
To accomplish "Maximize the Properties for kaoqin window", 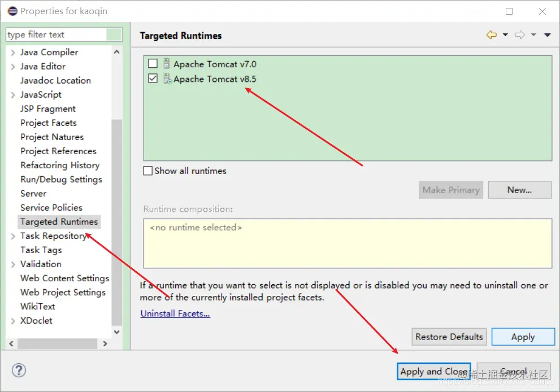I will click(509, 11).
